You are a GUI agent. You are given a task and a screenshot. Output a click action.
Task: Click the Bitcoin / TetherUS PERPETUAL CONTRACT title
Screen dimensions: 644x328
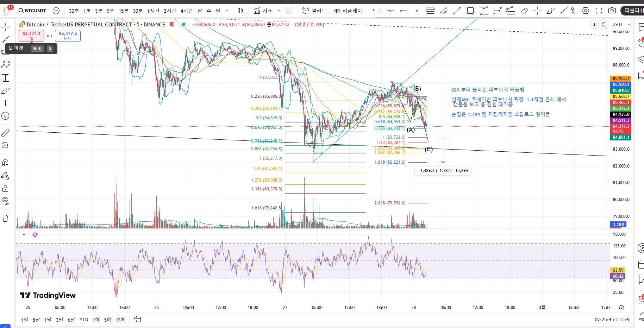point(96,24)
